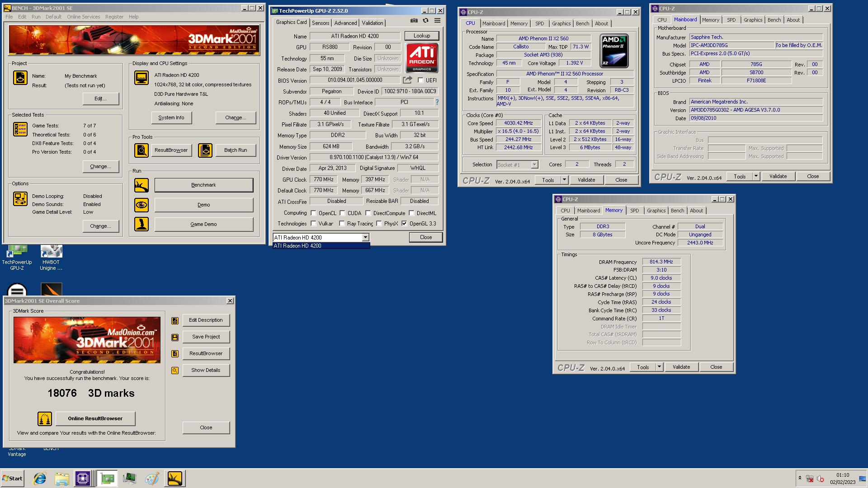Click GPU-Z refresh icon
Screen dimensions: 868x488
tap(425, 20)
